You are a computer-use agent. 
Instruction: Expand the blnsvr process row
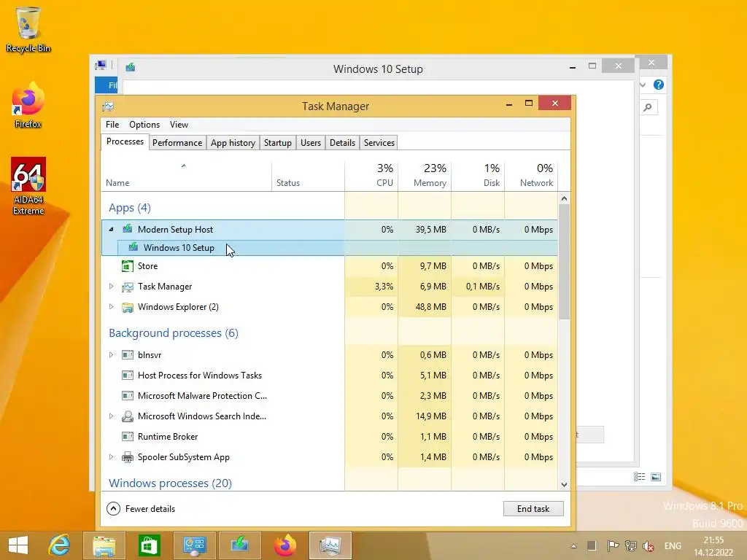coord(111,355)
